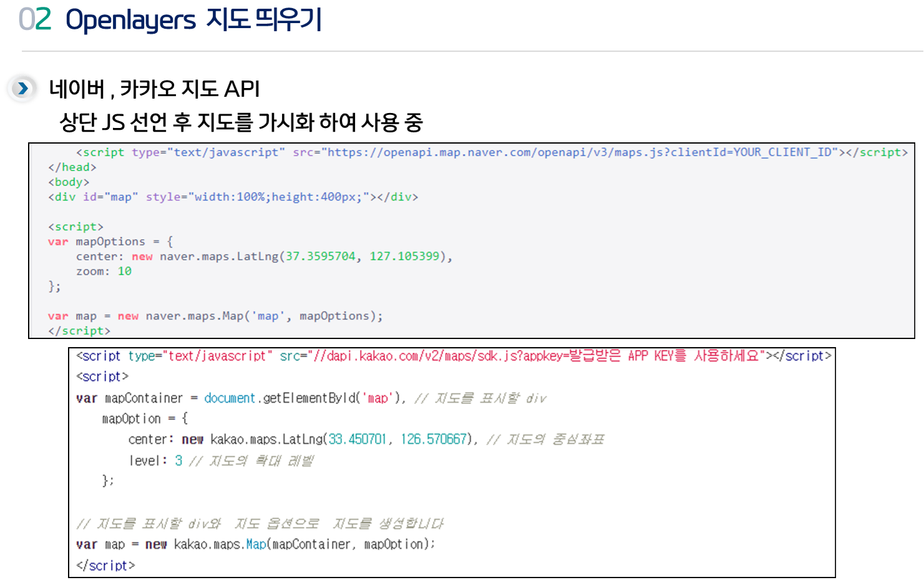Click the 'level: 3' line in Kakao code
924x580 pixels.
click(221, 461)
